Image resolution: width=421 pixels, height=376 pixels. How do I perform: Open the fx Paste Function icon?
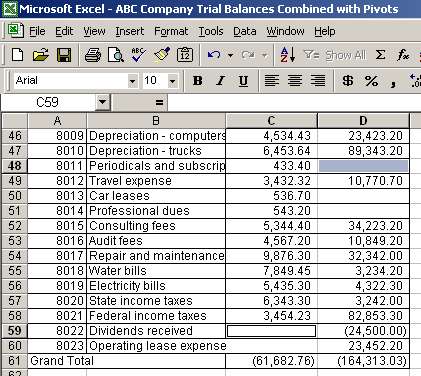click(403, 55)
